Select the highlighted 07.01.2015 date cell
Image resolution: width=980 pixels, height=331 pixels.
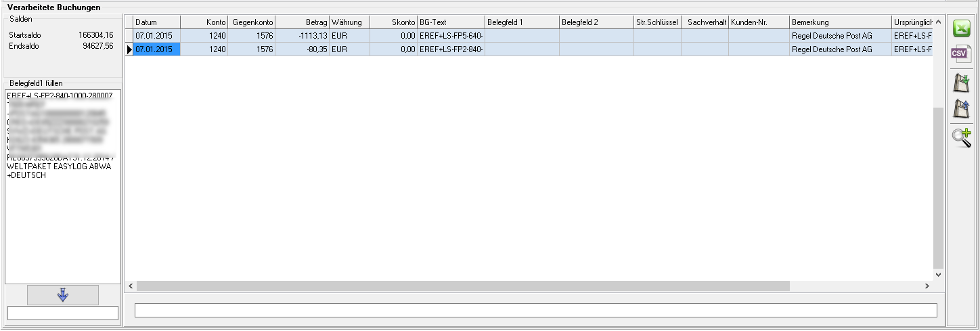click(156, 49)
